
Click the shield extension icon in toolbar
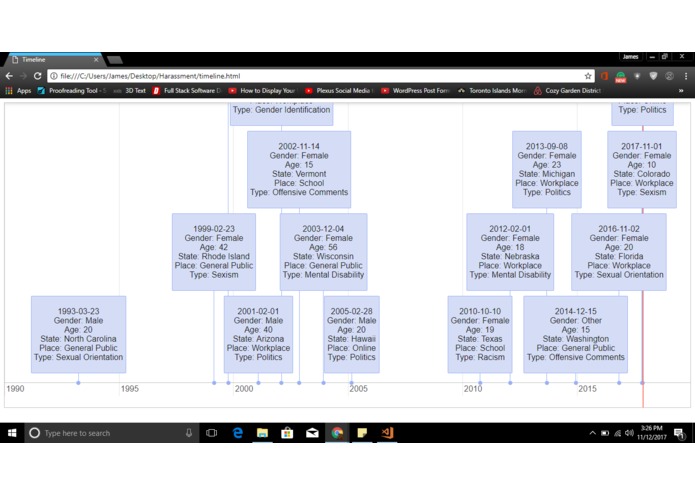click(x=653, y=76)
